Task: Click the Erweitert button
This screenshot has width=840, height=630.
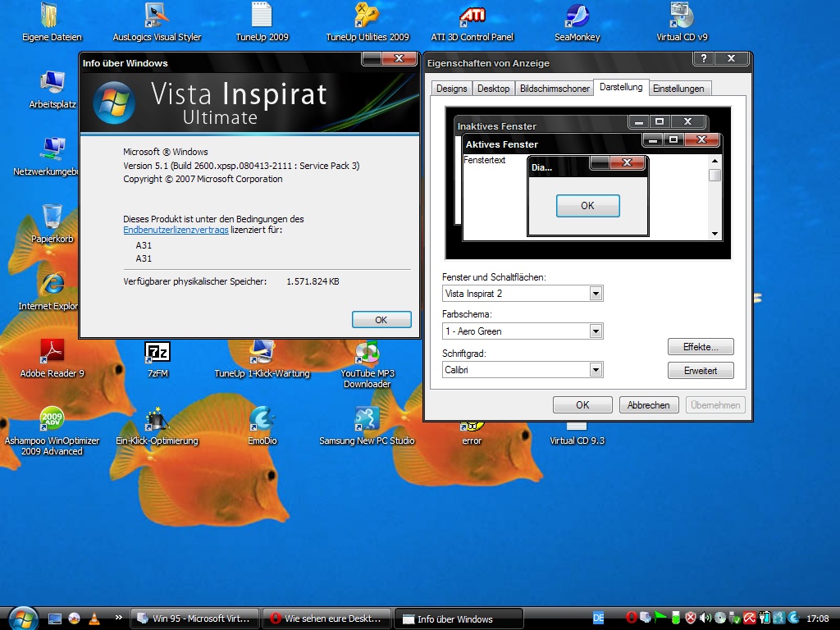Action: [x=701, y=371]
